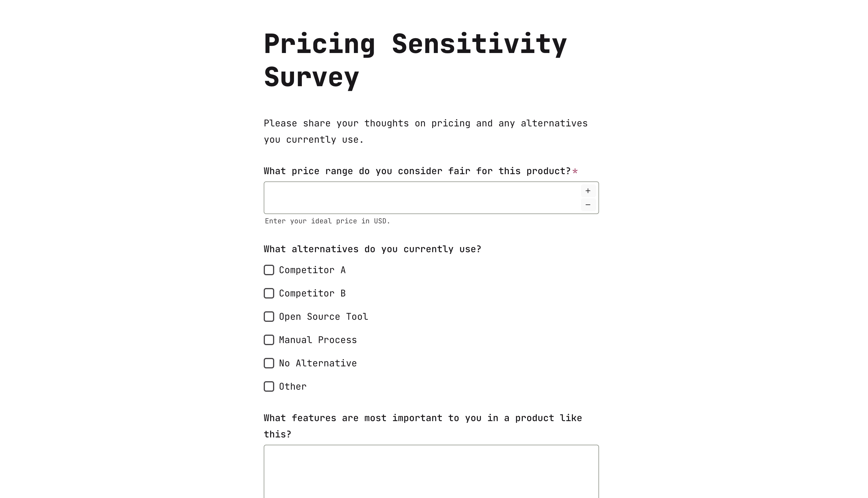Enable the Open Source Tool checkbox
This screenshot has height=498, width=868.
[x=269, y=316]
